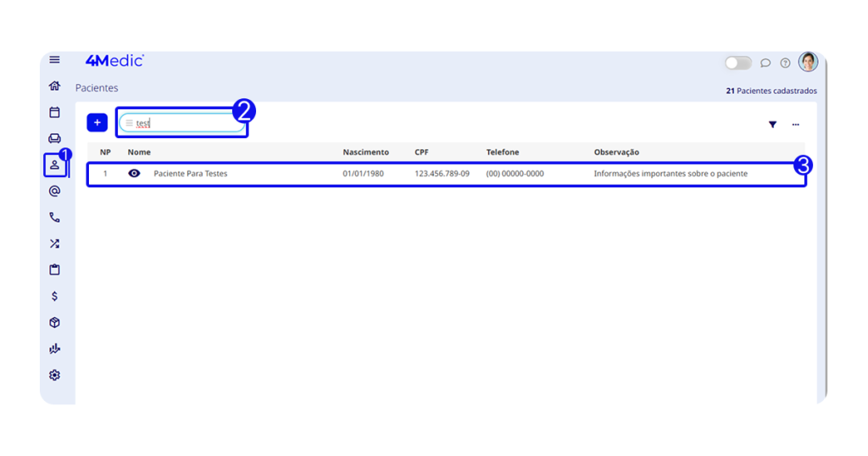Click the blue plus button to add patient
This screenshot has height=456, width=868.
[x=97, y=123]
